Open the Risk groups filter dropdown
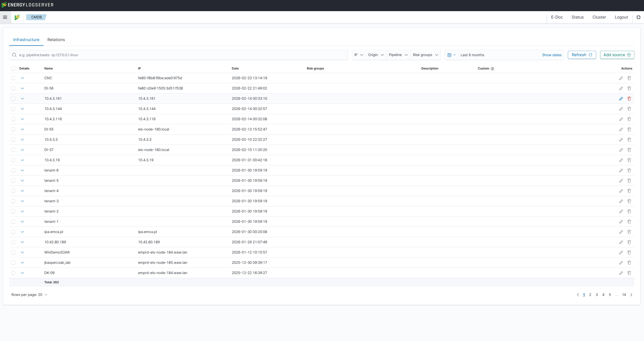The image size is (644, 341). click(425, 55)
